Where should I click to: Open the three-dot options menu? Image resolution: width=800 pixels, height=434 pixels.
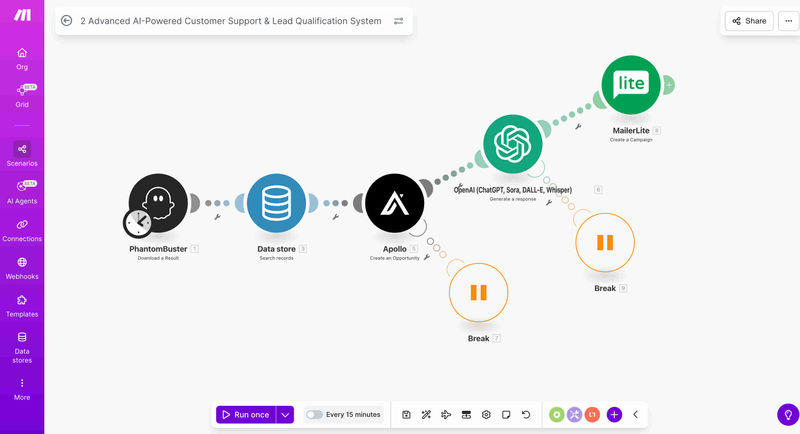pyautogui.click(x=788, y=21)
